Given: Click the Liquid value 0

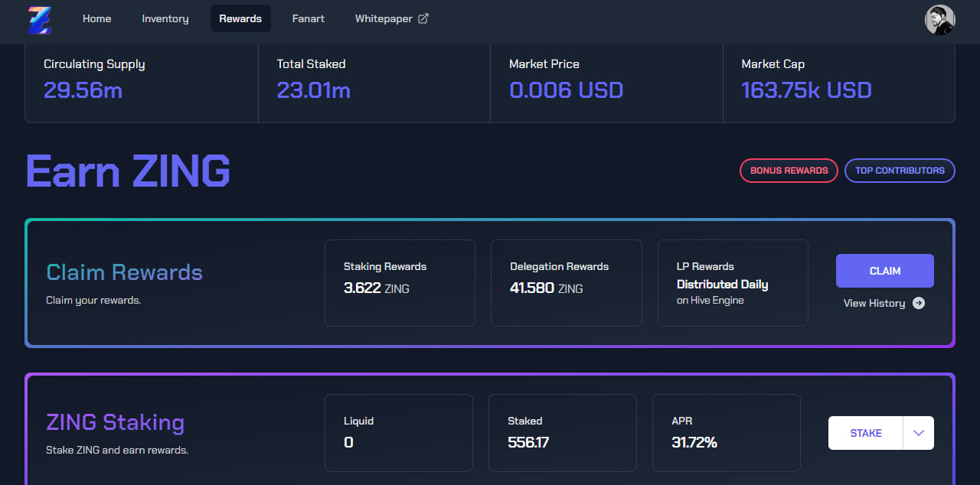Looking at the screenshot, I should 348,442.
